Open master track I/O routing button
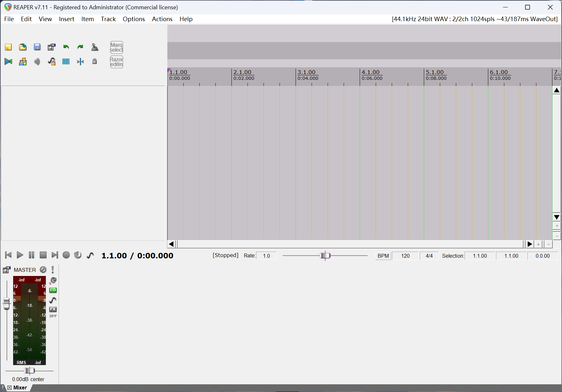Screen dimensions: 562x392 point(53,290)
